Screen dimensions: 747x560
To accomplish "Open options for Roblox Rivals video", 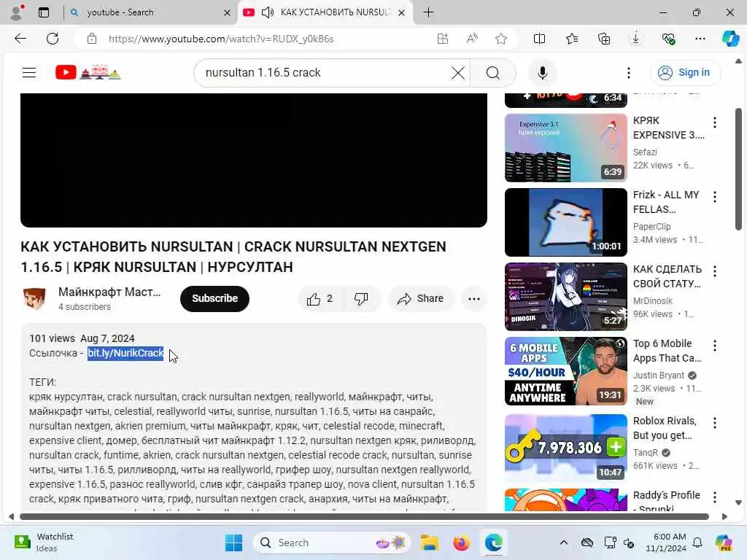I will coord(715,423).
